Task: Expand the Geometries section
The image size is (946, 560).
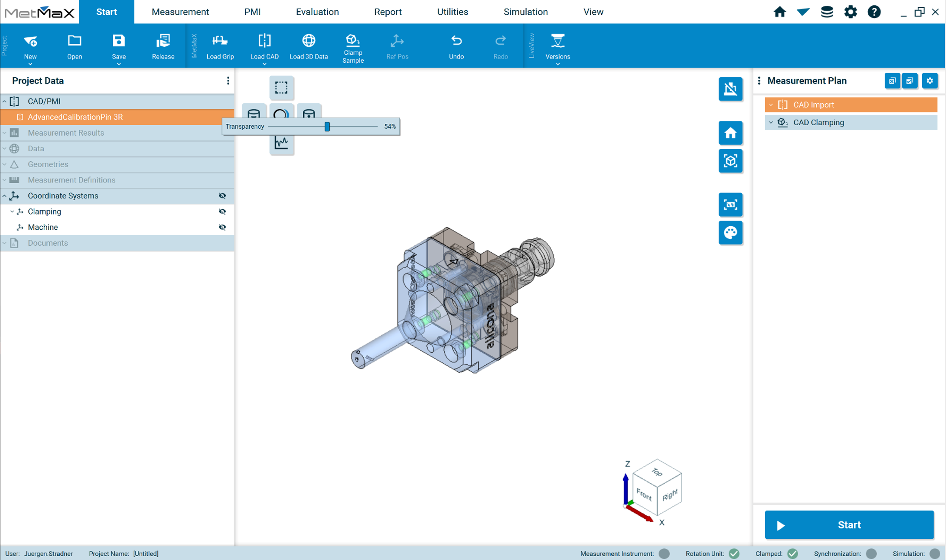Action: [5, 164]
